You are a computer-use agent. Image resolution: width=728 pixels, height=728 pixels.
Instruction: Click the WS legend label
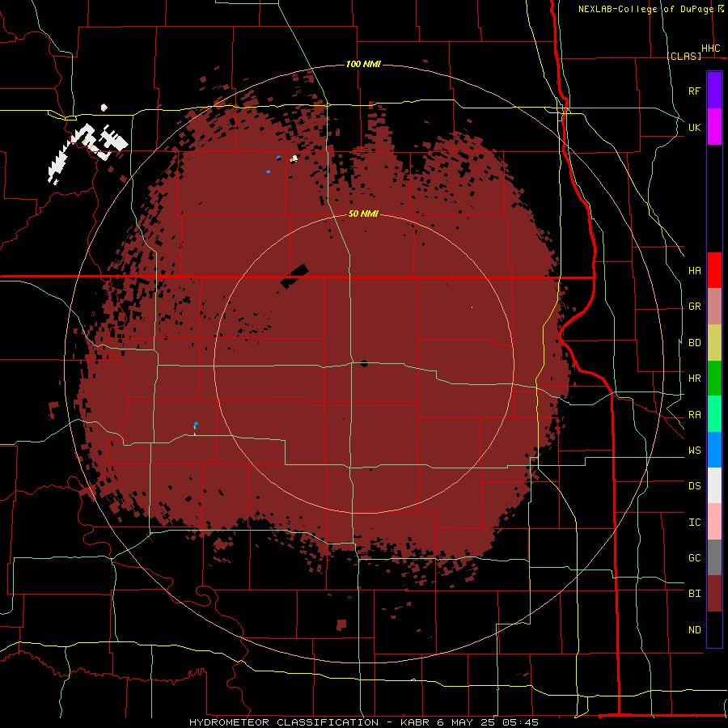694,451
